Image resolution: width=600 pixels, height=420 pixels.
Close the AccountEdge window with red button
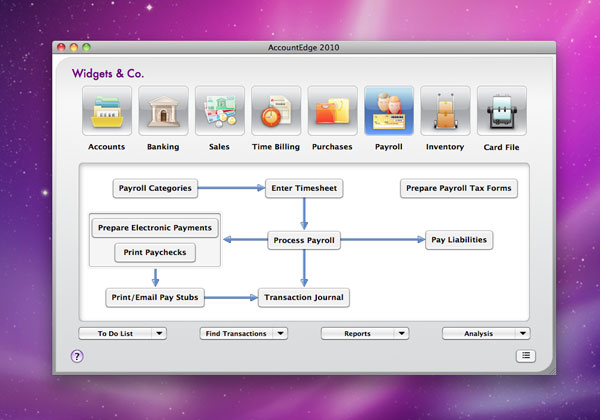[61, 47]
